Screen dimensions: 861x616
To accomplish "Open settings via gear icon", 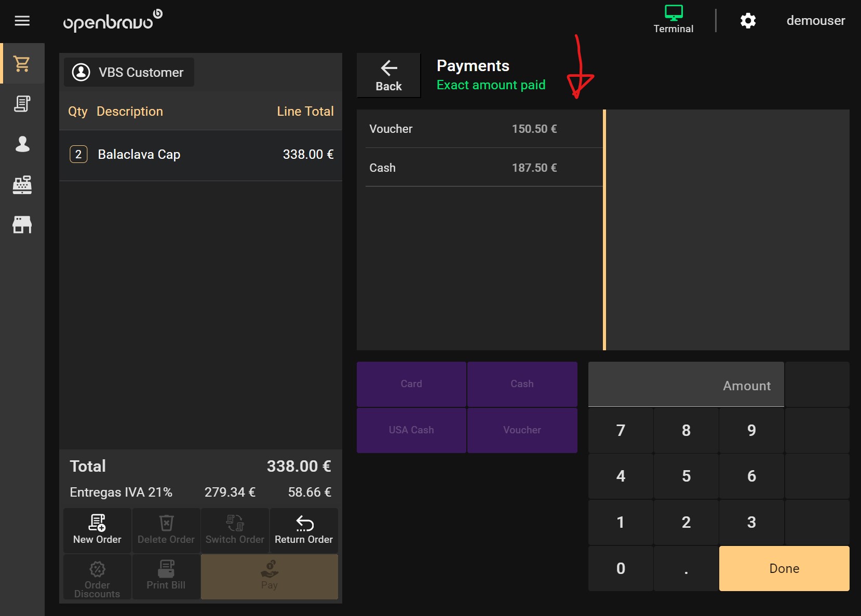I will [748, 21].
